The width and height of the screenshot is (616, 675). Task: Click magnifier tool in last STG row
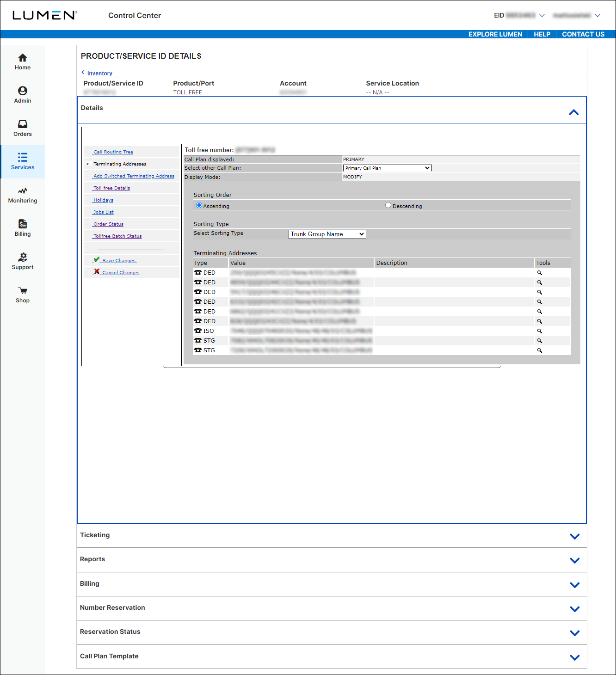(539, 350)
